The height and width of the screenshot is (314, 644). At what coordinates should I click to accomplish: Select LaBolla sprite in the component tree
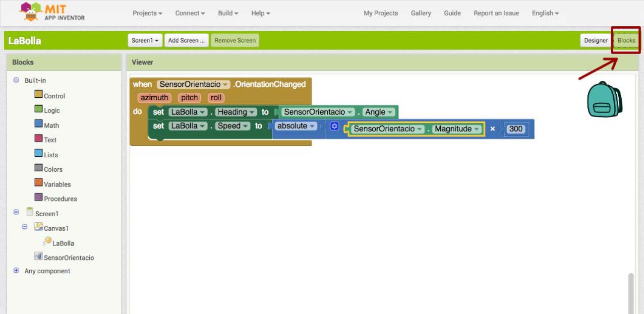pyautogui.click(x=59, y=243)
